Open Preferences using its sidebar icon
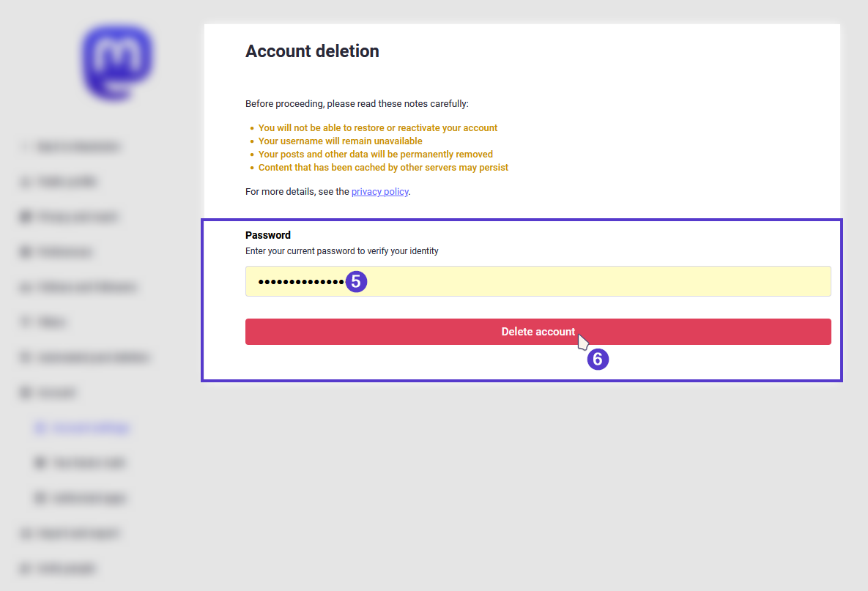 (26, 251)
